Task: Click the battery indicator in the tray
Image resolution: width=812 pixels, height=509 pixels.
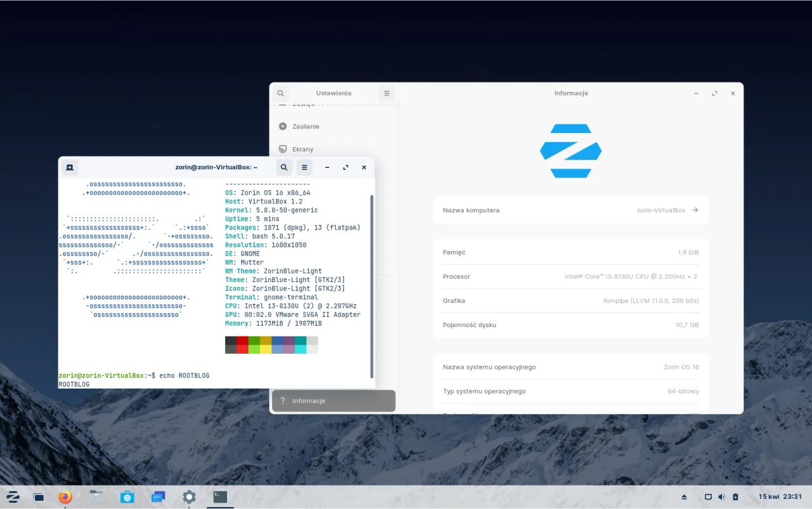Action: click(735, 496)
